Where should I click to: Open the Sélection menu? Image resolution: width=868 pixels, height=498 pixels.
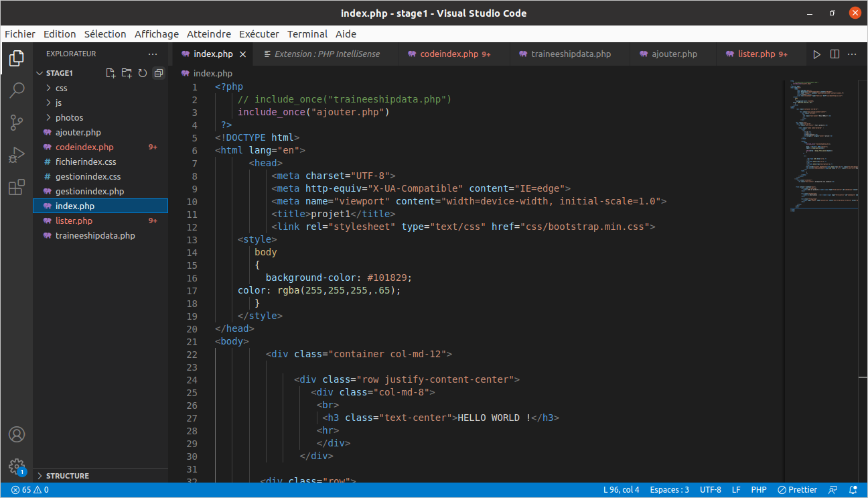[105, 34]
